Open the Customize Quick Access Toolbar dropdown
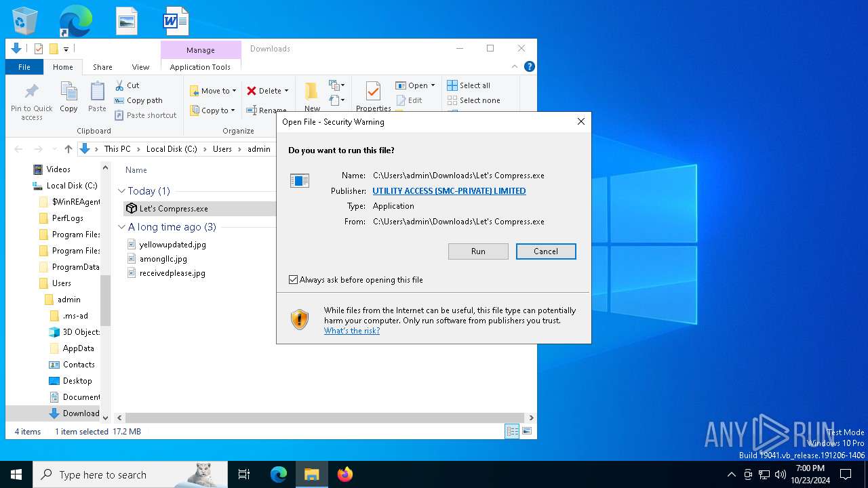This screenshot has width=868, height=488. tap(66, 49)
